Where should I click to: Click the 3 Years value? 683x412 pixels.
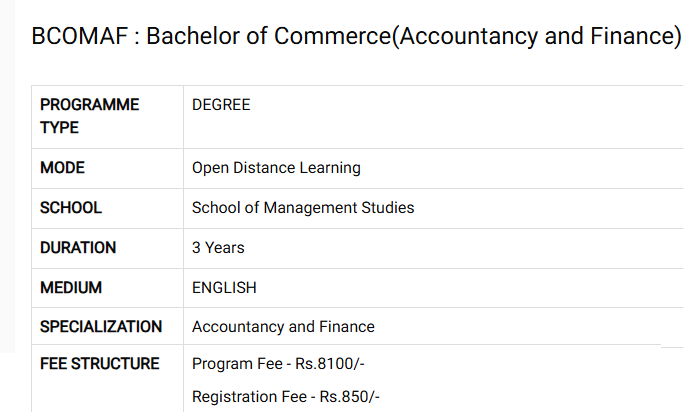click(218, 248)
